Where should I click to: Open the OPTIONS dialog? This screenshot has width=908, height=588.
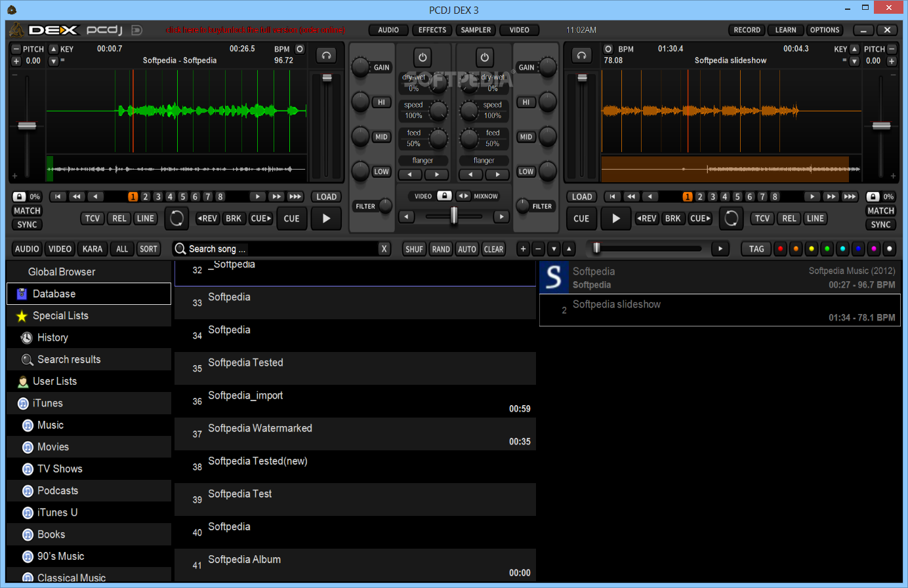point(825,30)
